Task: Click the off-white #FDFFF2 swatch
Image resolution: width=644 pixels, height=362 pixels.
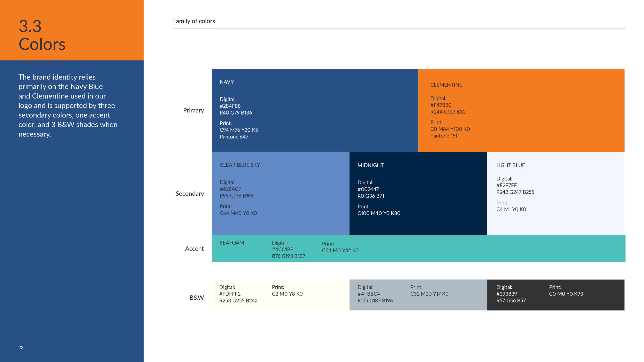Action: click(x=281, y=295)
